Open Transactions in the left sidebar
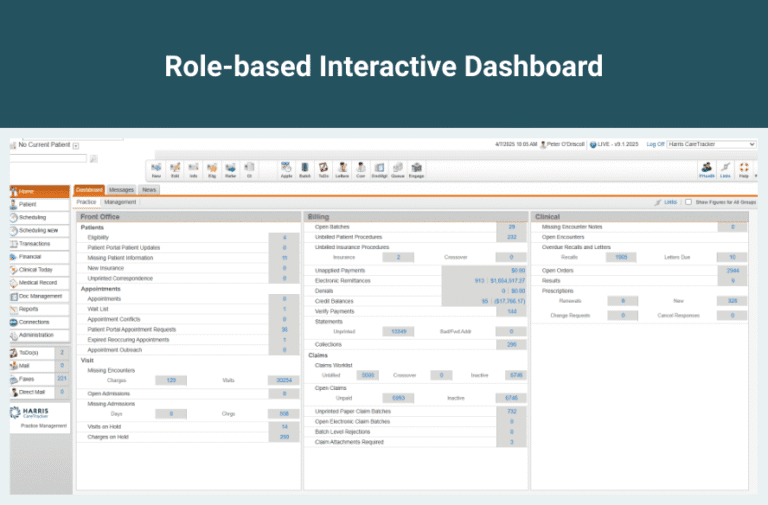768x505 pixels. [40, 243]
